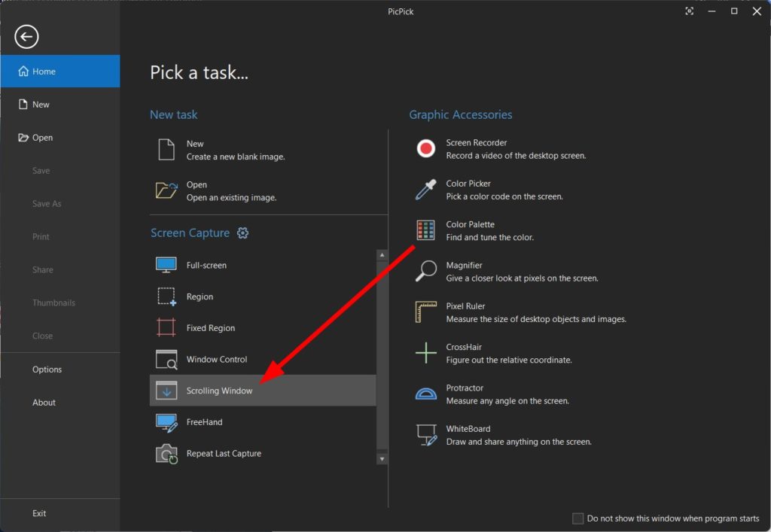Screen dimensions: 771x532
Task: Check Do not show this window when program starts
Action: pyautogui.click(x=577, y=518)
